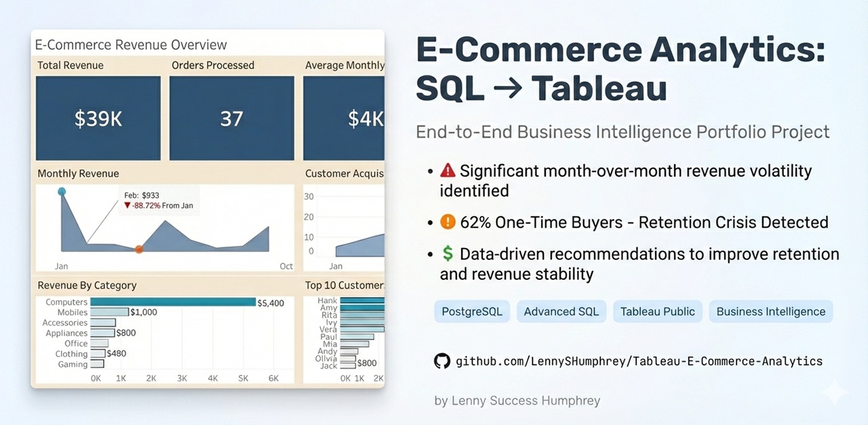
Task: Click the Total Revenue $39K card
Action: (98, 118)
